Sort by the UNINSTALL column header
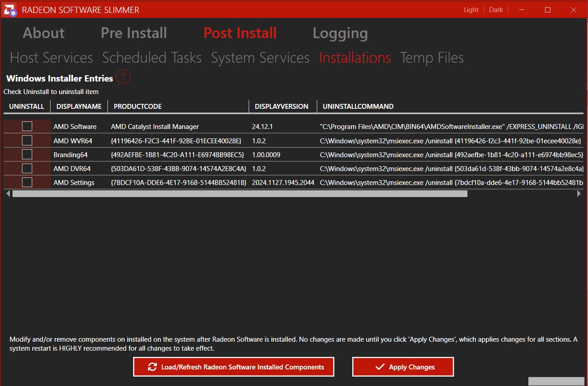The image size is (588, 386). tap(27, 107)
